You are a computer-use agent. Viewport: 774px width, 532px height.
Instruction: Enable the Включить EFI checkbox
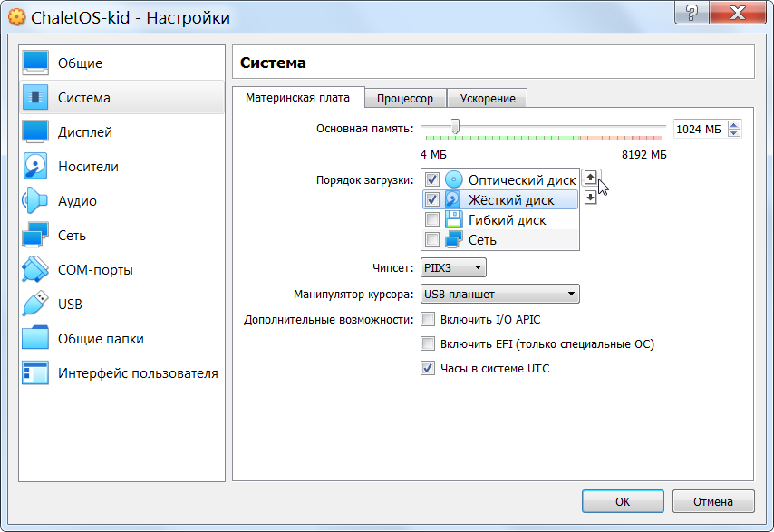(x=428, y=343)
